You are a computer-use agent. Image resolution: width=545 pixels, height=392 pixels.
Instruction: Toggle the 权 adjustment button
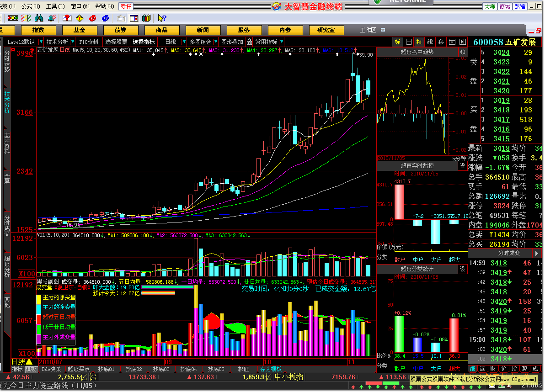pyautogui.click(x=419, y=42)
